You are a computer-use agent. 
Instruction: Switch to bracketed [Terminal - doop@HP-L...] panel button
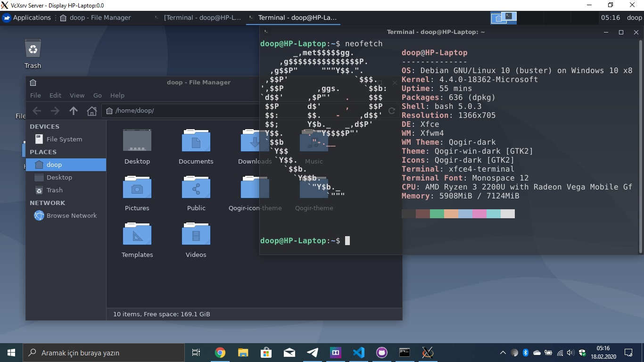(198, 17)
